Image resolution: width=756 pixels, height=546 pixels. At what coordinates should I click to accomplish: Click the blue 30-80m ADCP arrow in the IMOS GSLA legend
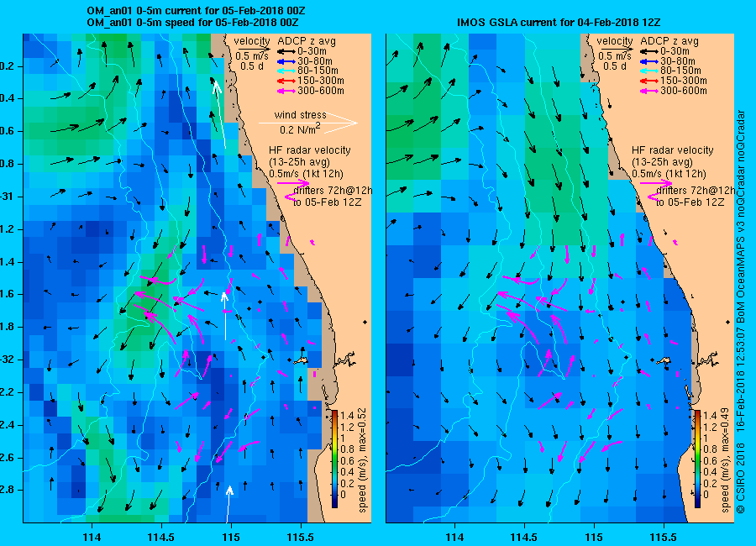(649, 61)
